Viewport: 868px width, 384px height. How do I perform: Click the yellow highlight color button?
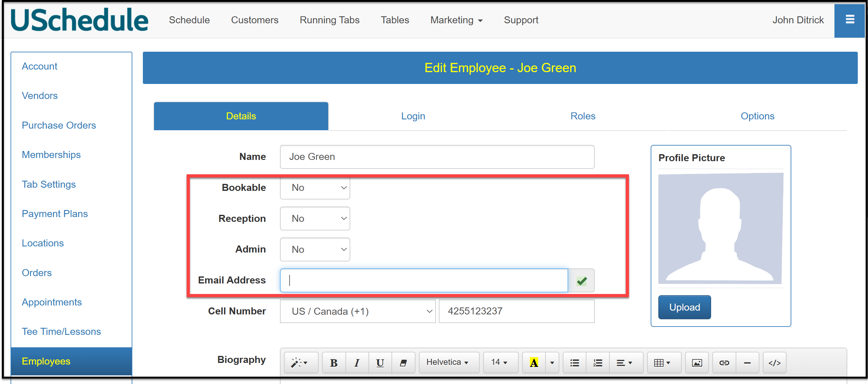(534, 363)
